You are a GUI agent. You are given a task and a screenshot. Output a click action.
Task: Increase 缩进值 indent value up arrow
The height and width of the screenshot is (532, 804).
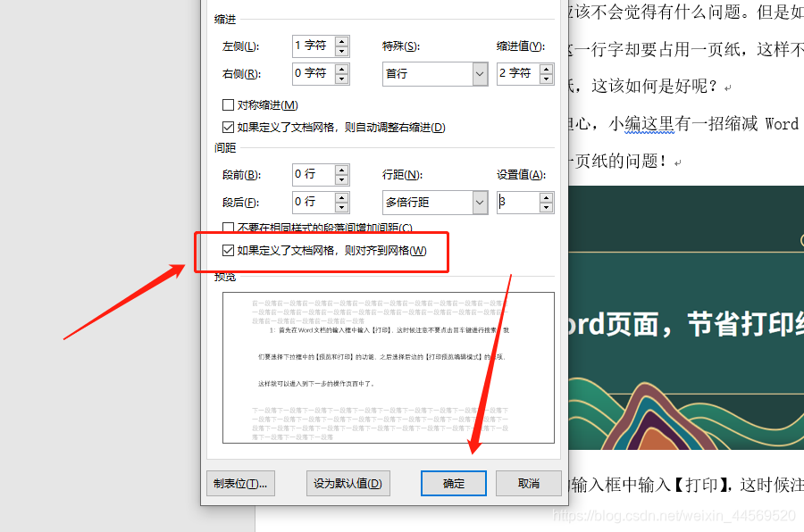(x=547, y=68)
